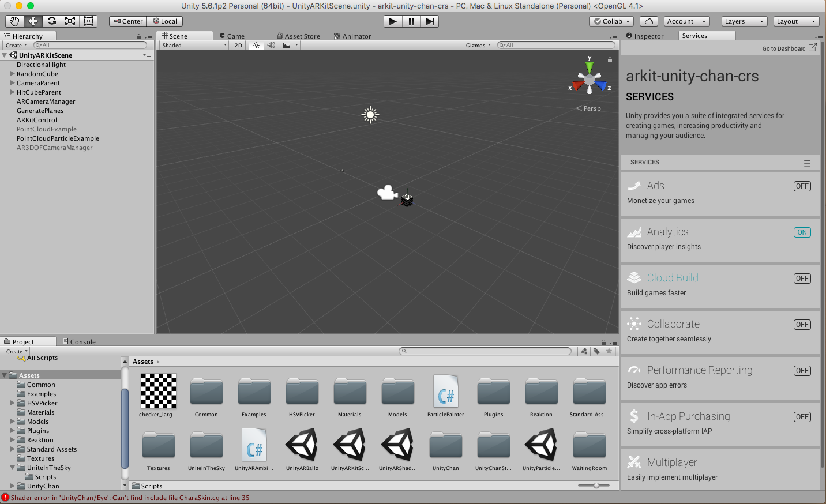Click the orientation gizmo red X axis

point(577,86)
